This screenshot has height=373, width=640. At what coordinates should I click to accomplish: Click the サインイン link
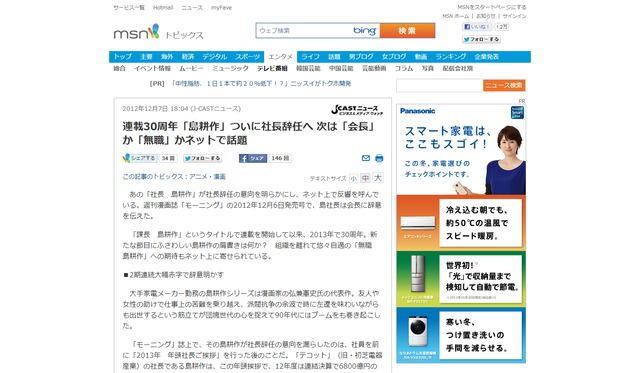[x=514, y=16]
